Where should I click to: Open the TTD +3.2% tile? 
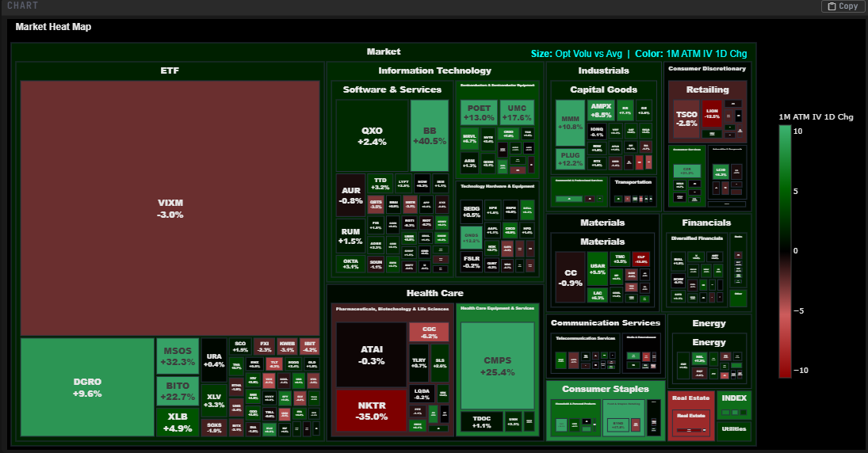click(380, 184)
